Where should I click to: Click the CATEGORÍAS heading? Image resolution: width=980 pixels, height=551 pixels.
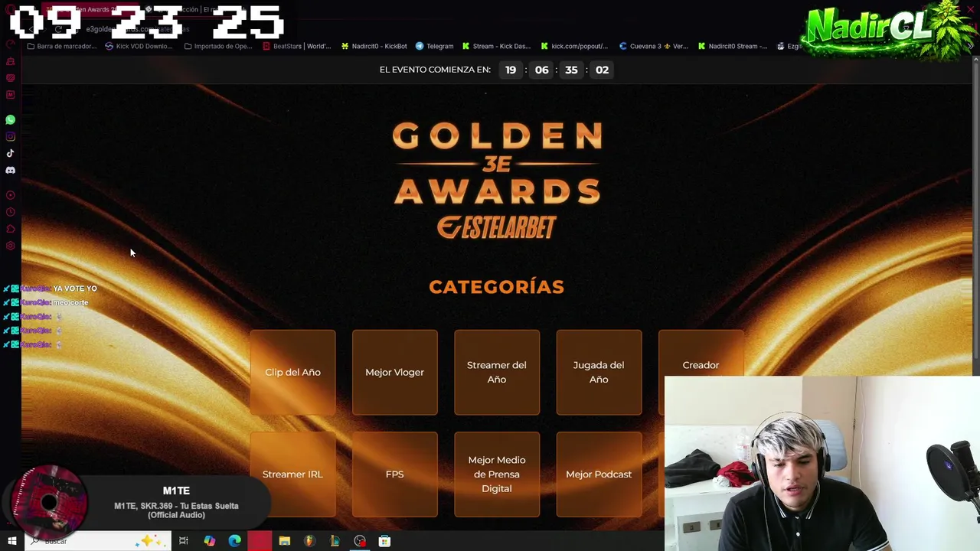(497, 287)
